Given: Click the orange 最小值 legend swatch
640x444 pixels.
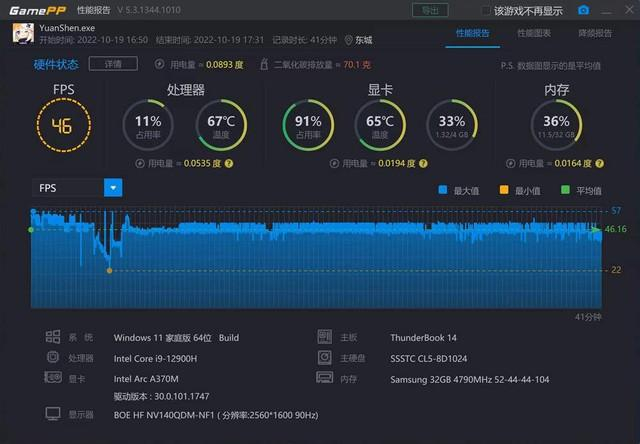Looking at the screenshot, I should tap(504, 190).
